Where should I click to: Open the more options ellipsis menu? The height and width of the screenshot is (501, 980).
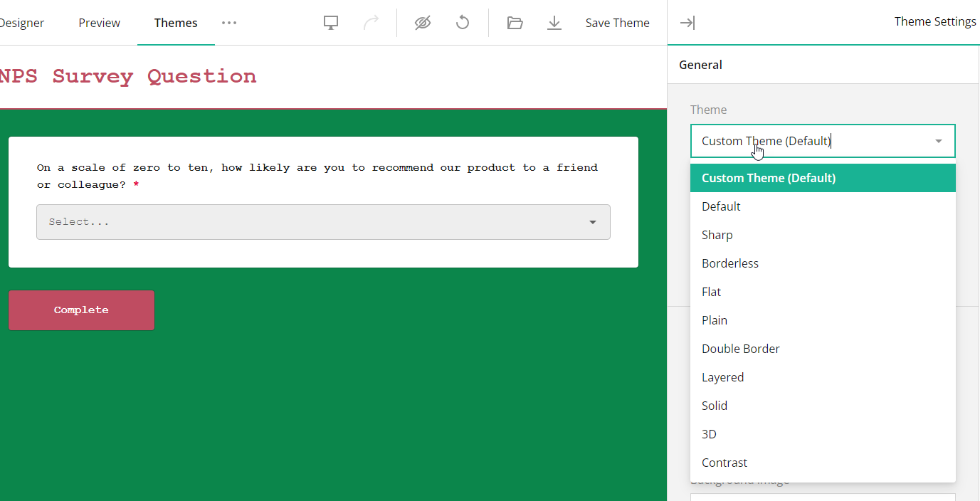tap(229, 22)
